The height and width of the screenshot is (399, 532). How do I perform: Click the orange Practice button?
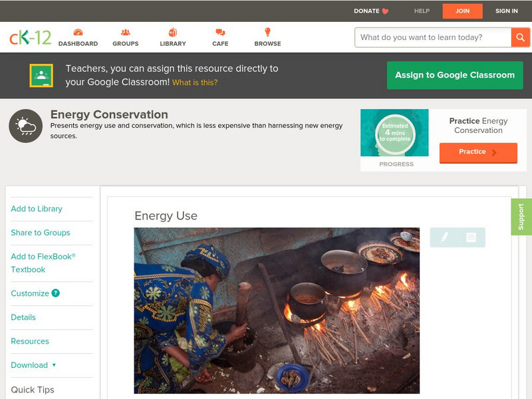478,153
